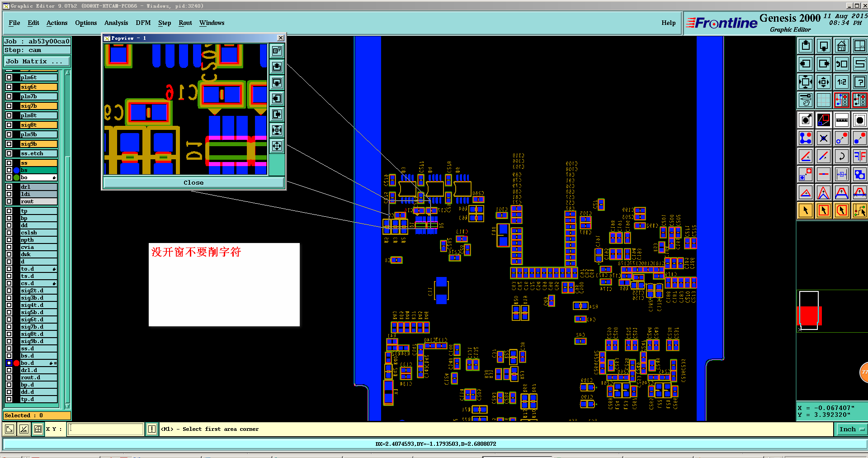The height and width of the screenshot is (458, 868).
Task: Select the bo.d layer name
Action: click(38, 363)
